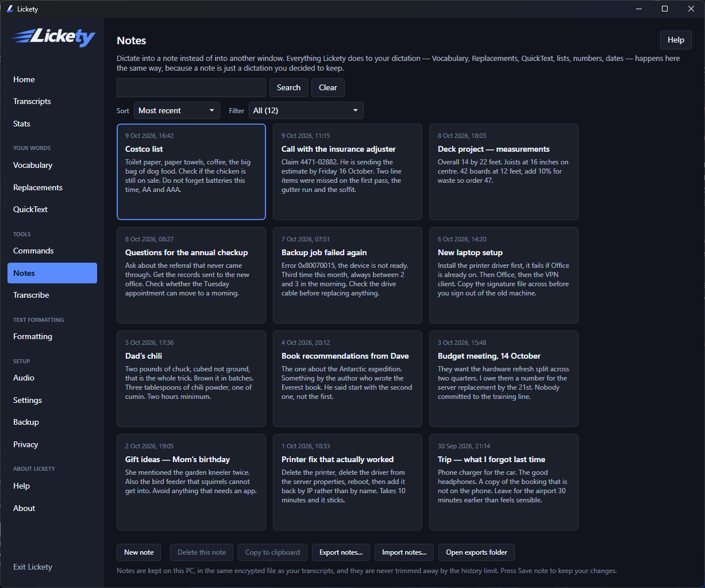Select the Costco list note card
705x588 pixels.
pos(191,172)
